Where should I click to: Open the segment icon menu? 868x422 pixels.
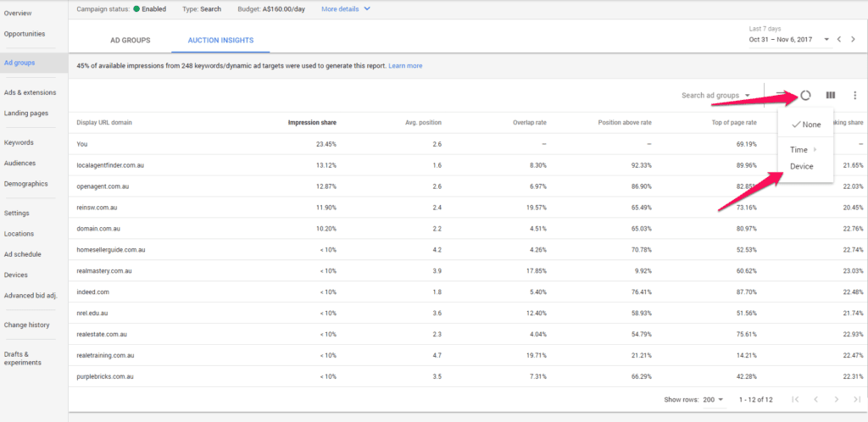pos(805,95)
